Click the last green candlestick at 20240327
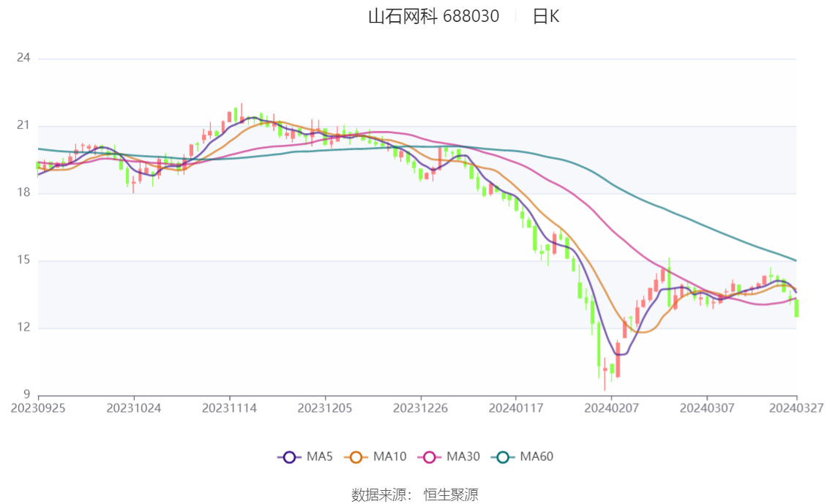This screenshot has width=830, height=504. [x=796, y=308]
